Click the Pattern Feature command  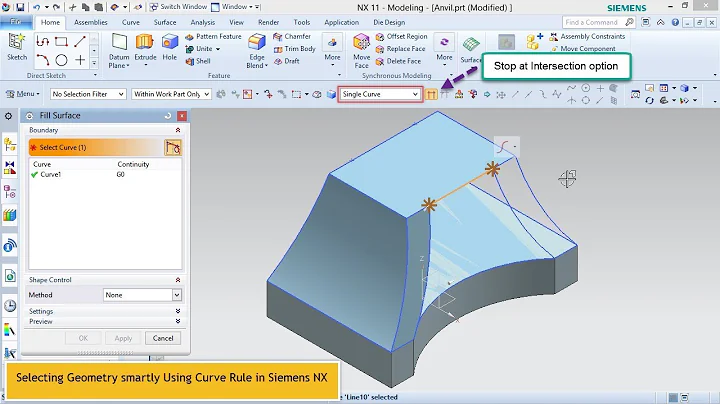[214, 36]
